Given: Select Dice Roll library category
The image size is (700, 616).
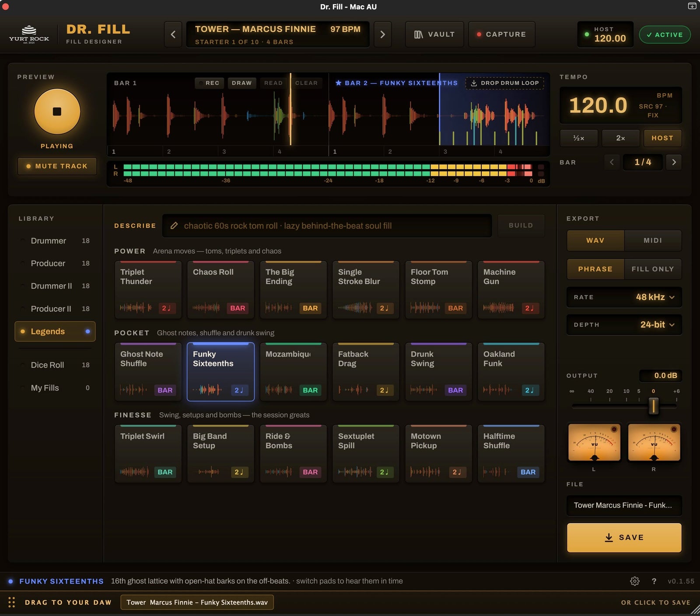Looking at the screenshot, I should click(x=56, y=365).
